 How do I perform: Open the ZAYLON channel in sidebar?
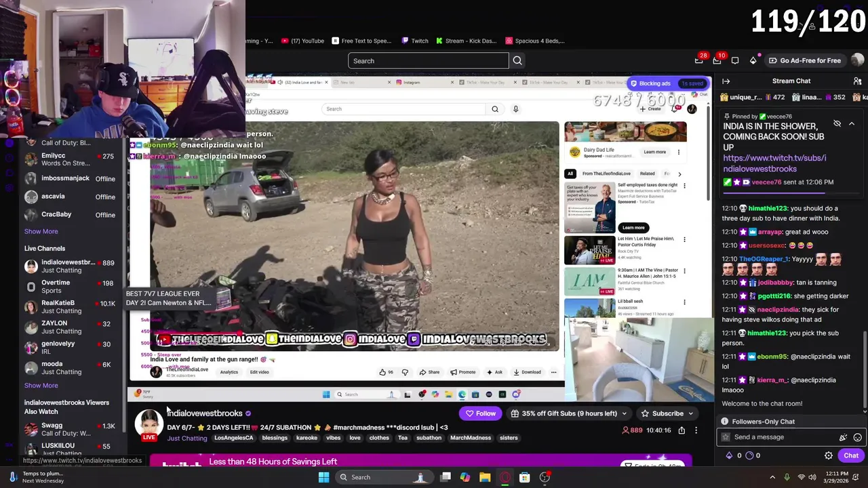click(x=70, y=327)
